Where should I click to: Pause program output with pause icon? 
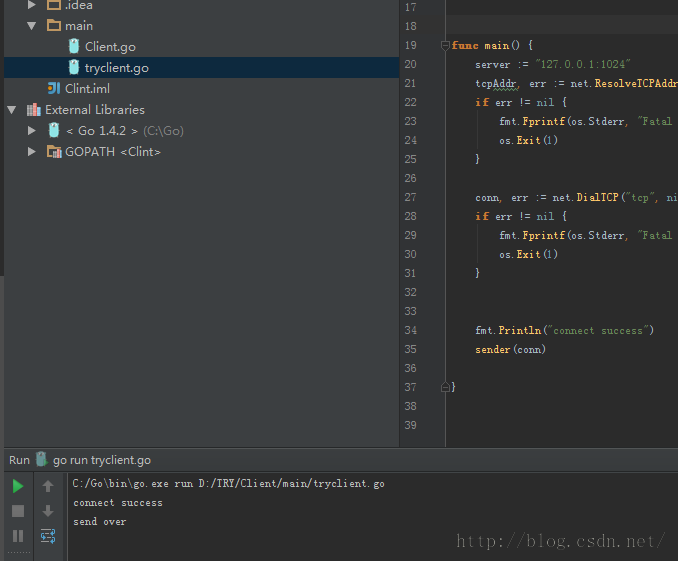coord(18,536)
